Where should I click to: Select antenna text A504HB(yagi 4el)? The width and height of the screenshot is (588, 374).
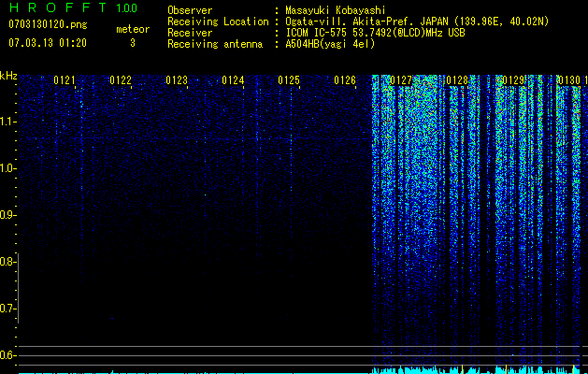pos(330,44)
